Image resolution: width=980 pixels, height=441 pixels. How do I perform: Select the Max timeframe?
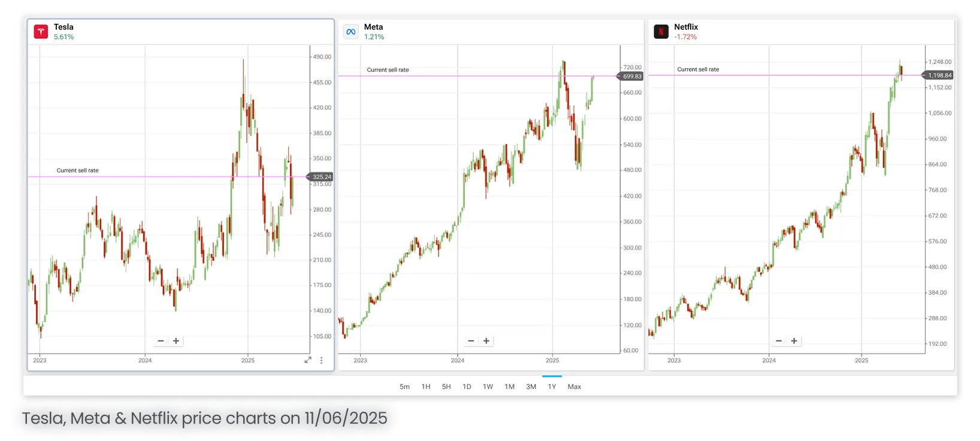[574, 387]
